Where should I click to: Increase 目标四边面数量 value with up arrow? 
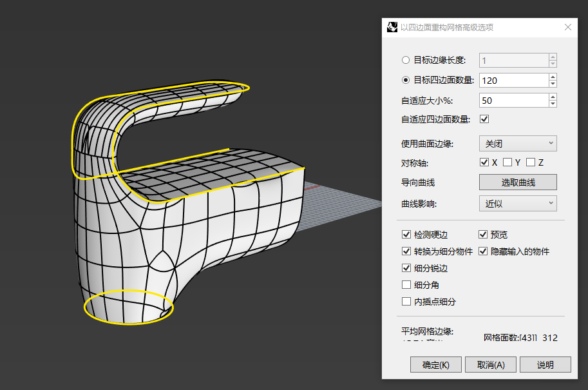pyautogui.click(x=553, y=77)
